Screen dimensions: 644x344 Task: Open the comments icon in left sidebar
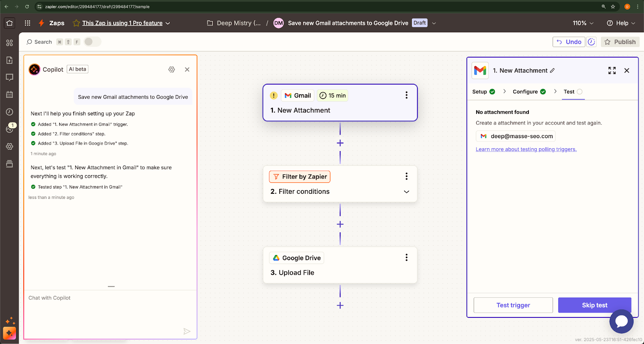[10, 77]
